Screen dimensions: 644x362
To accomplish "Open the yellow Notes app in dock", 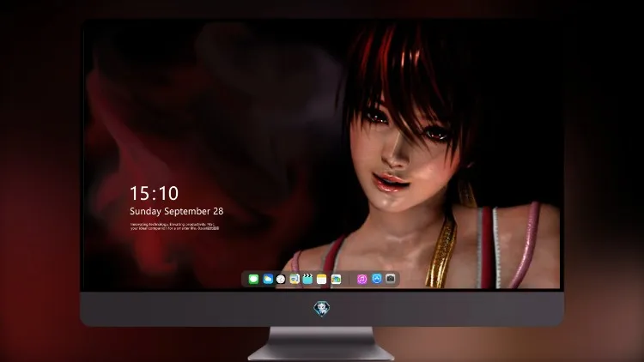I will click(322, 280).
